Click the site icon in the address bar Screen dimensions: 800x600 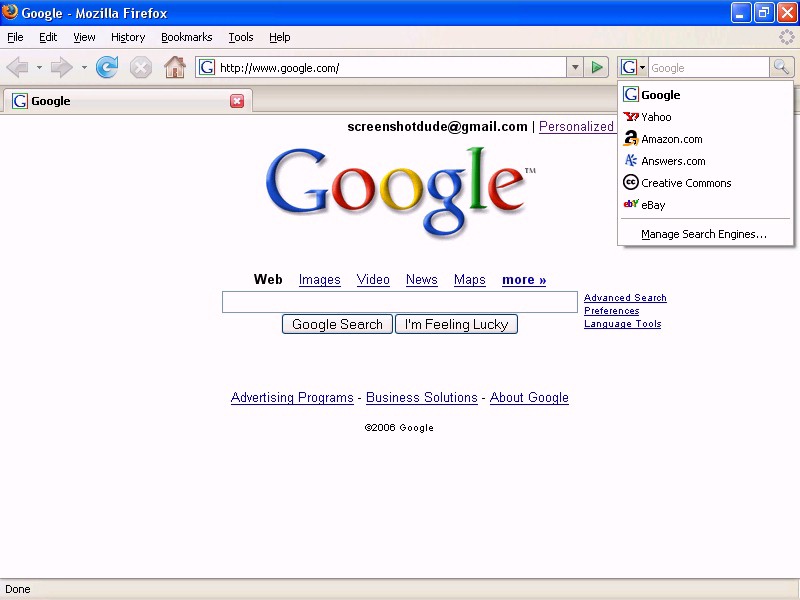click(x=207, y=67)
